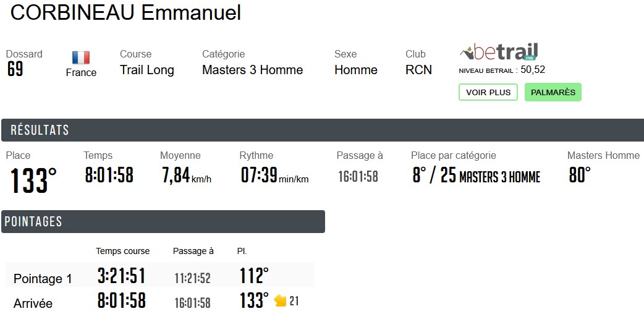Screen dimensions: 644x314
Task: Select the runner name CORBINEAU Emmanuel
Action: (125, 12)
